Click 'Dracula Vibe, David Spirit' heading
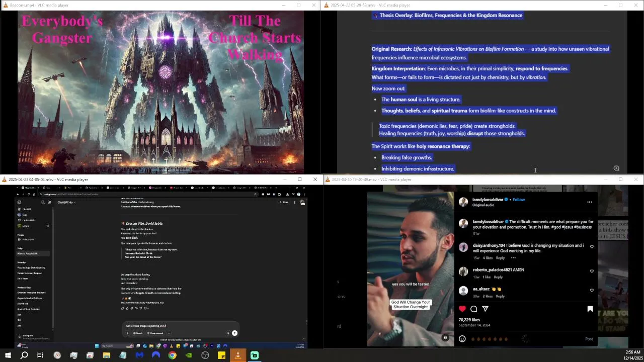644x362 pixels. (x=144, y=223)
